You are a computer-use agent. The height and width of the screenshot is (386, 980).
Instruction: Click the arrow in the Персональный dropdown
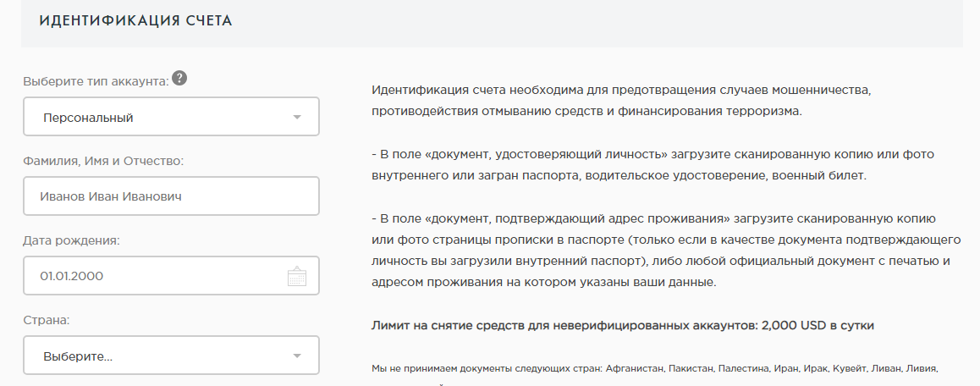pyautogui.click(x=296, y=117)
